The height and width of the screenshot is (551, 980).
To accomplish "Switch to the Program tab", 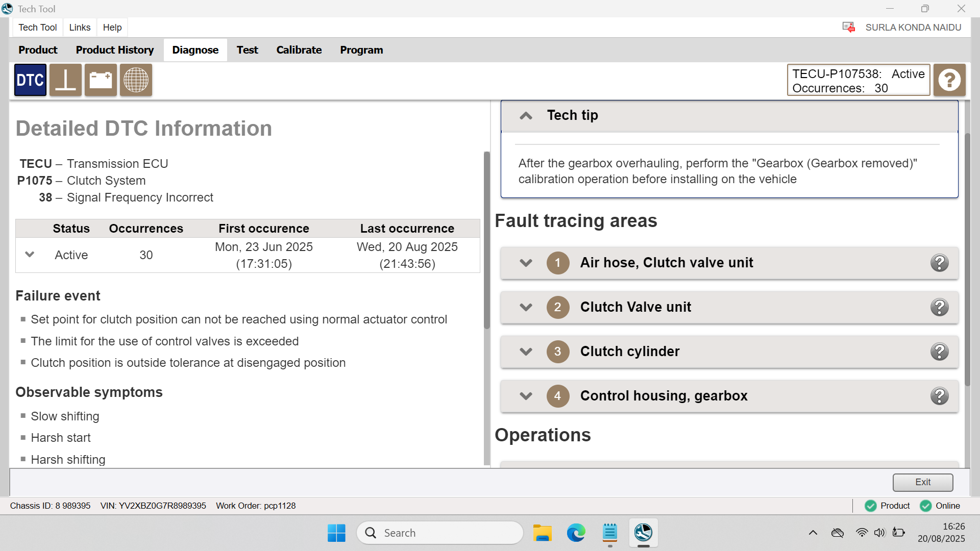I will click(361, 50).
